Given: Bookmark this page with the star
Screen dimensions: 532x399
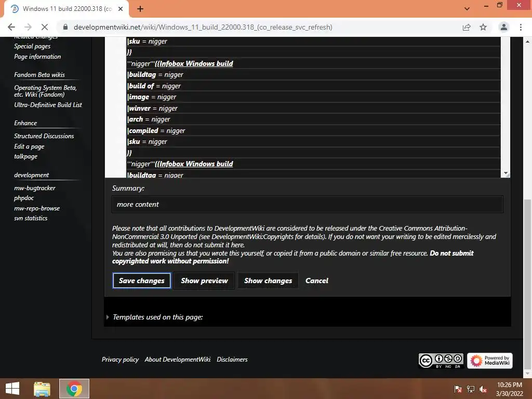Looking at the screenshot, I should pos(483,27).
